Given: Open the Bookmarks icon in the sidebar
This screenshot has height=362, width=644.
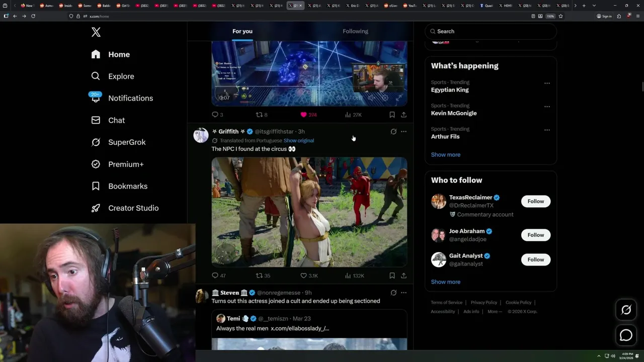Looking at the screenshot, I should [x=96, y=186].
